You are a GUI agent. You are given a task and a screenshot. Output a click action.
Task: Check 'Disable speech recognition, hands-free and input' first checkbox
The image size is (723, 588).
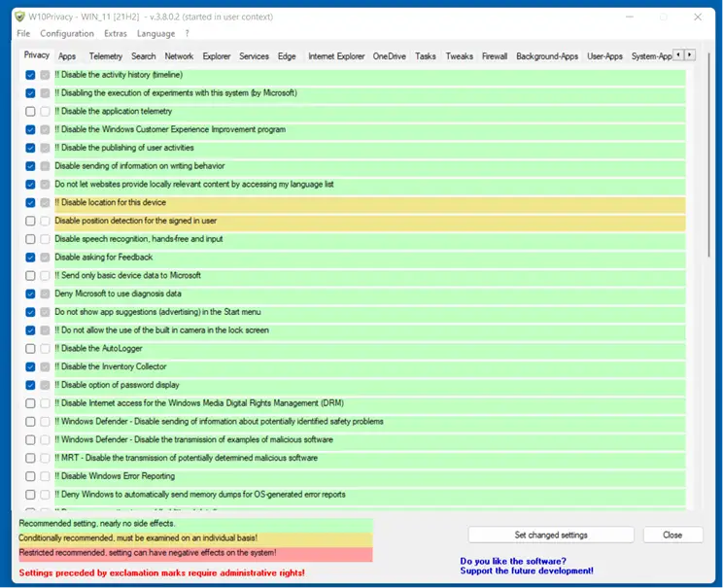[x=30, y=239]
